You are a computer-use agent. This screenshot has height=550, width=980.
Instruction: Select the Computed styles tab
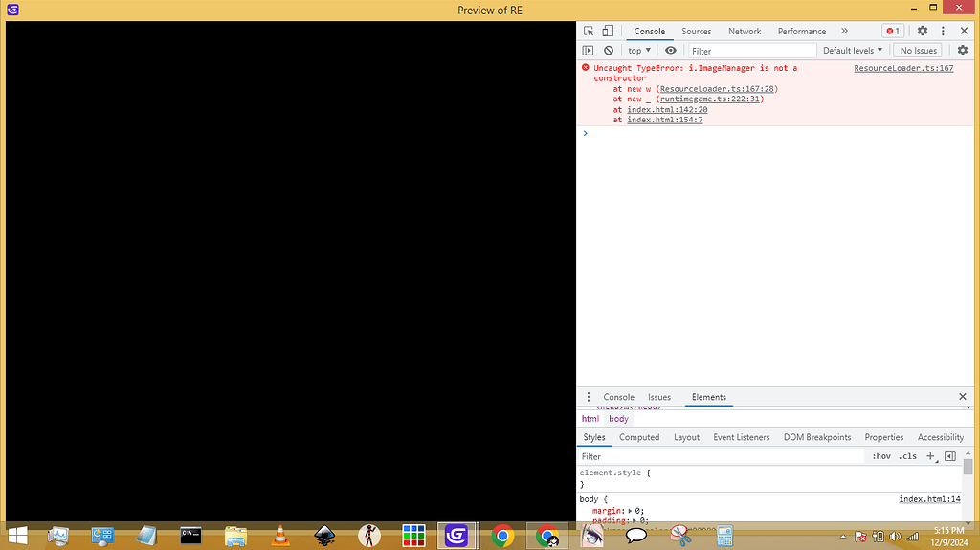coord(639,437)
